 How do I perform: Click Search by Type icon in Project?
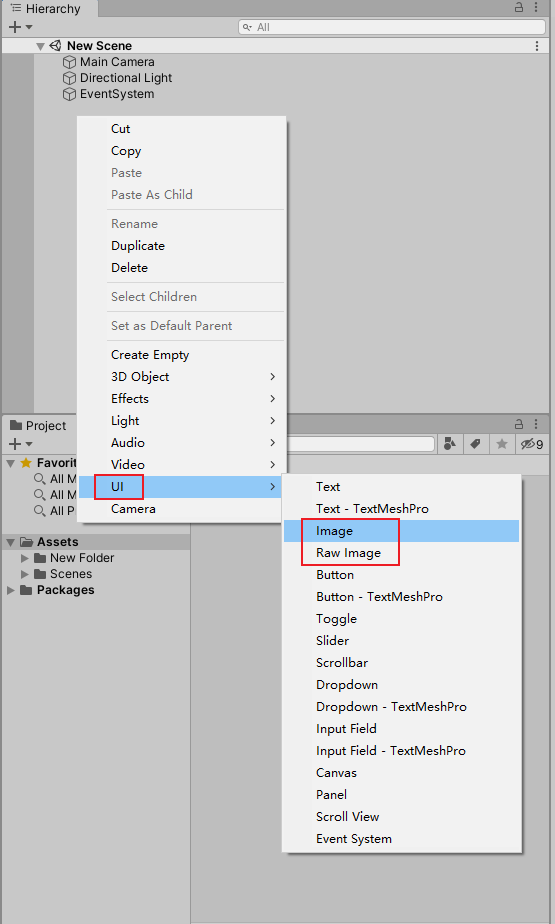pos(450,444)
